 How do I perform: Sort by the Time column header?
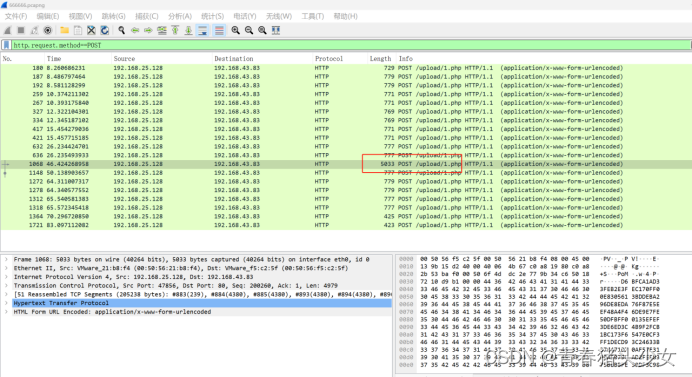pyautogui.click(x=78, y=59)
